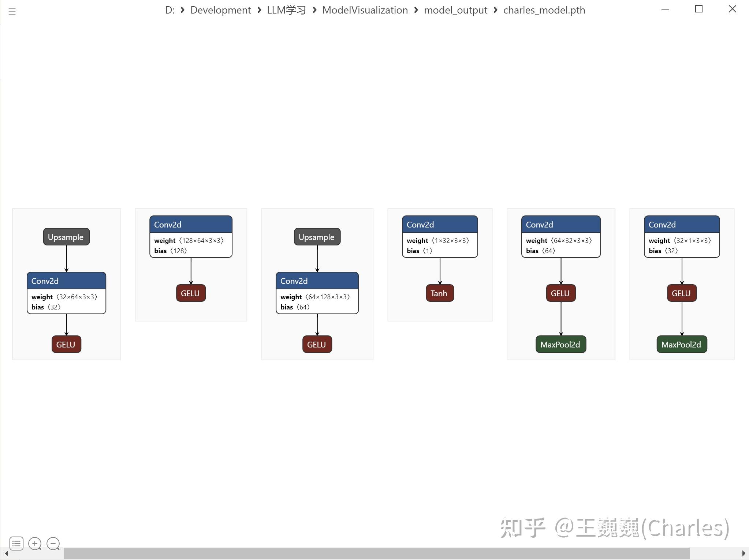This screenshot has height=560, width=749.
Task: Select MaxPool2d node under 64×32×3×3 Conv2d
Action: [560, 345]
